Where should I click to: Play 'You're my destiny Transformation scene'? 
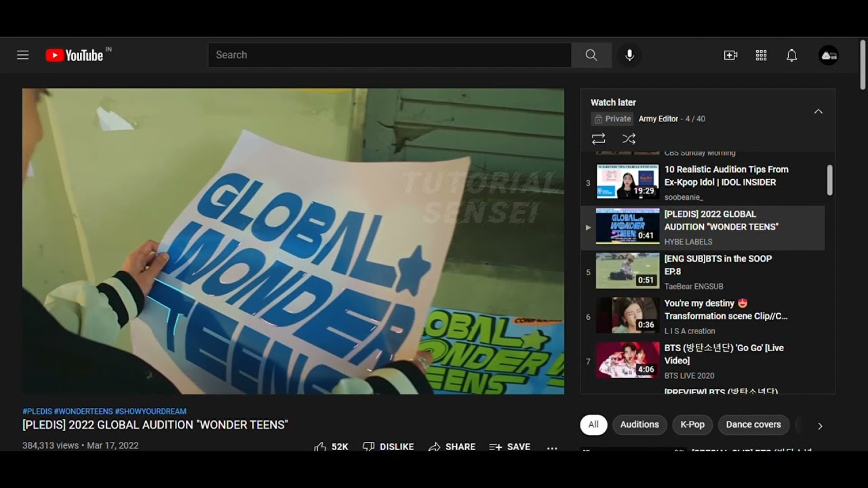(726, 310)
